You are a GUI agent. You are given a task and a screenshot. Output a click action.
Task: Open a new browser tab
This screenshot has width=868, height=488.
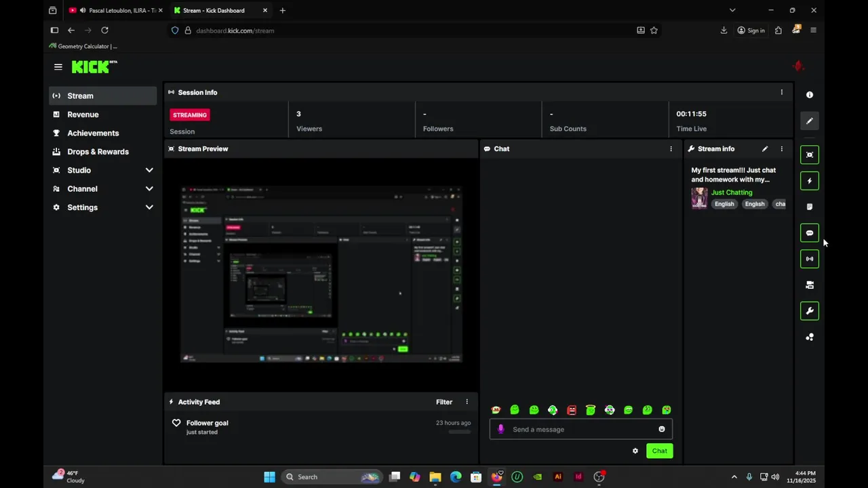click(283, 10)
